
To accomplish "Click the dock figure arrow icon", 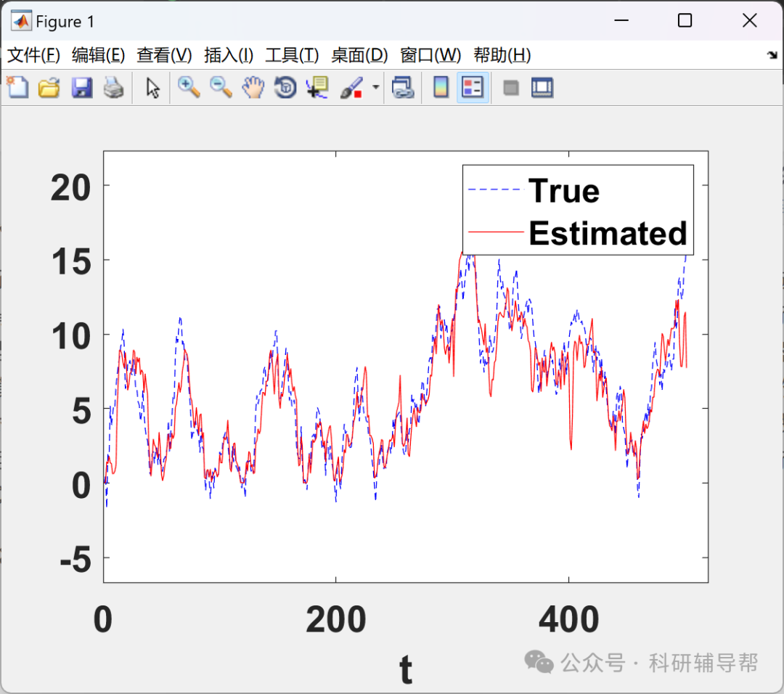I will [772, 55].
